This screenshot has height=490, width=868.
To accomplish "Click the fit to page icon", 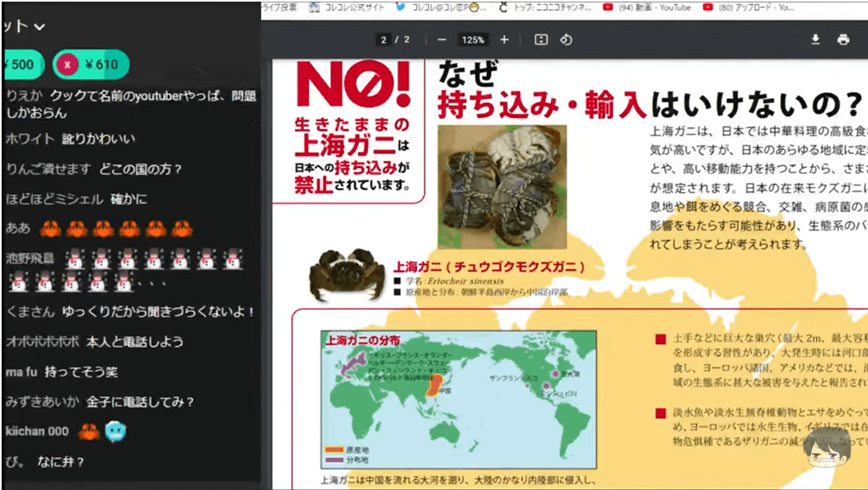I will coord(540,40).
